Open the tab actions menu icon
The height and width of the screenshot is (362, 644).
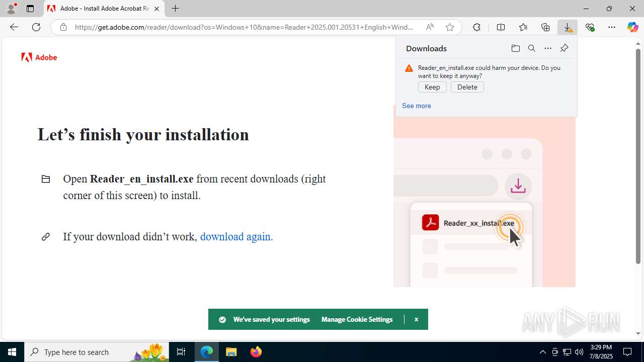[x=30, y=9]
